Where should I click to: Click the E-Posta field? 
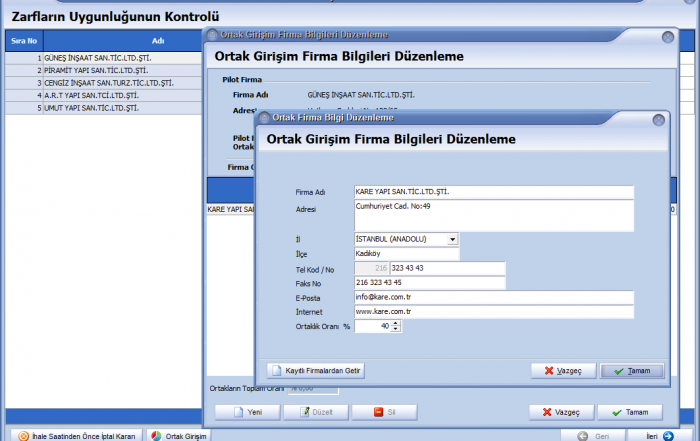(x=494, y=298)
